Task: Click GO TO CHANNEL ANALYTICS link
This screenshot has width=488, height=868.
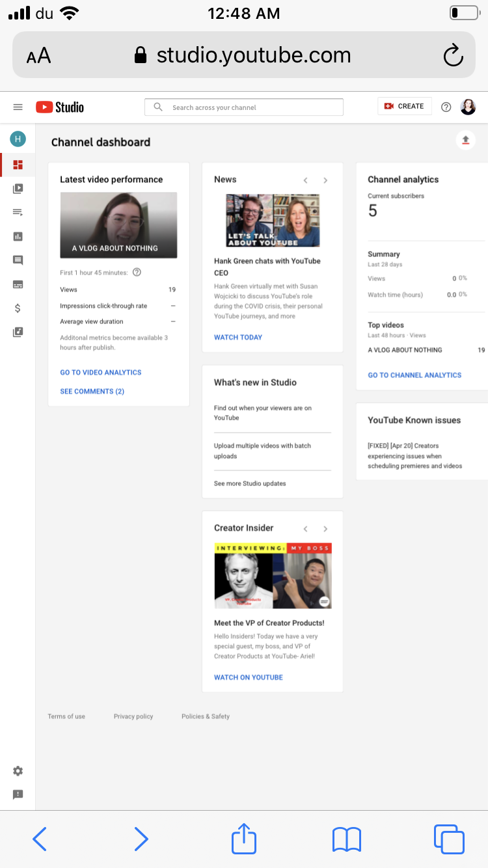Action: pos(414,375)
